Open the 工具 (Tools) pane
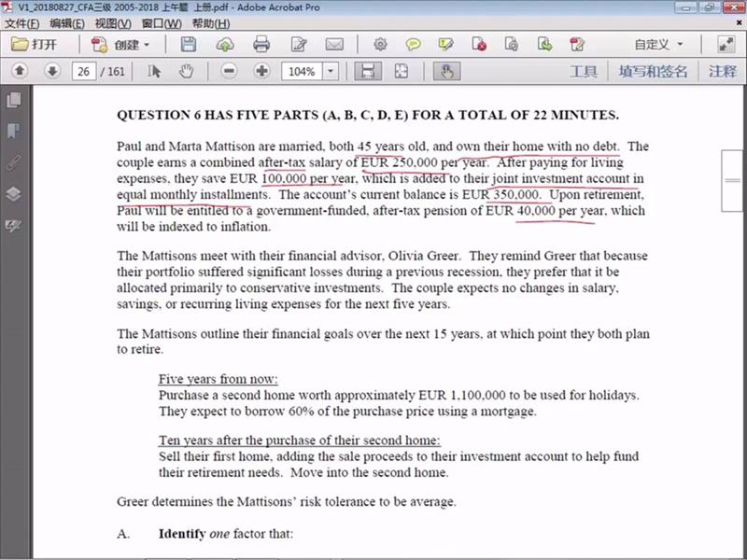 click(583, 72)
